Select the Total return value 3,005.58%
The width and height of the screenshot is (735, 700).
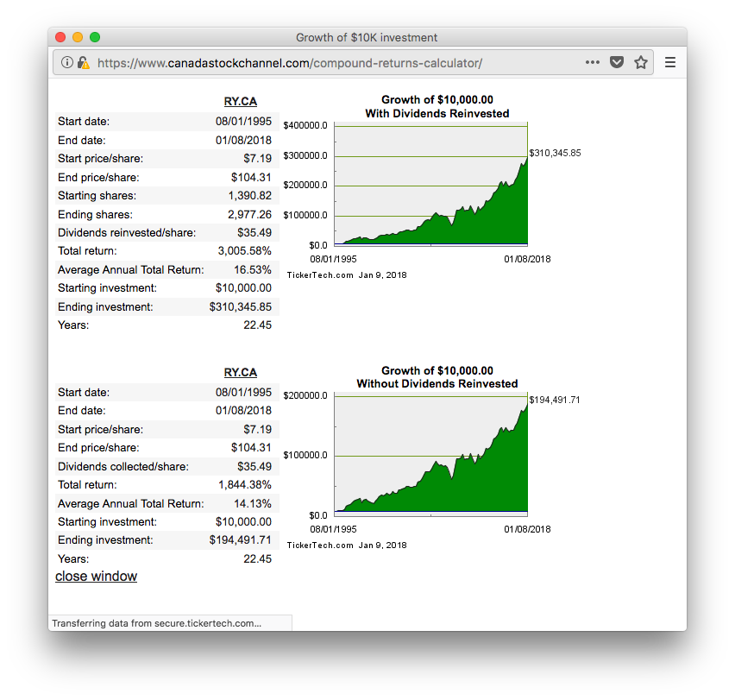245,251
